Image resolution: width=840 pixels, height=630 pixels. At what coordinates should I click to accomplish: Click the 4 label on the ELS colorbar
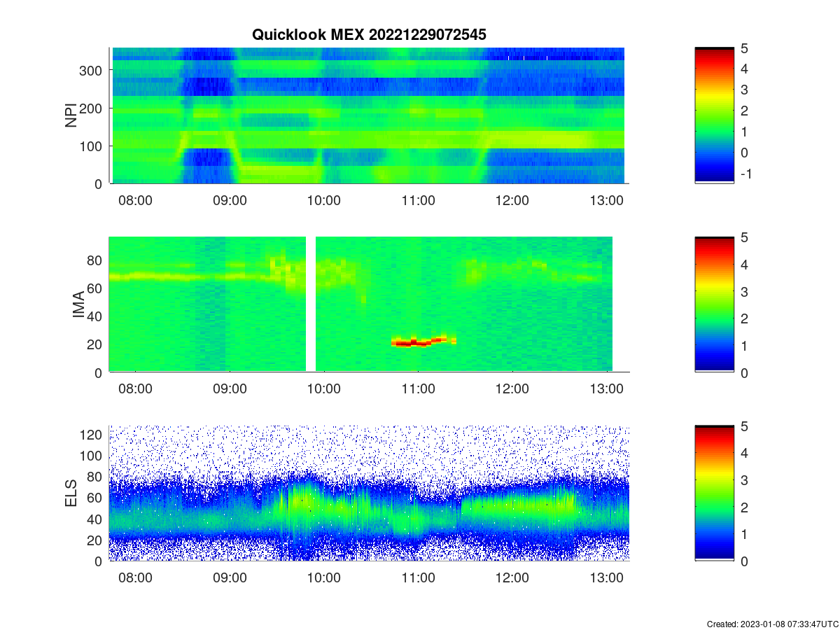tap(744, 453)
